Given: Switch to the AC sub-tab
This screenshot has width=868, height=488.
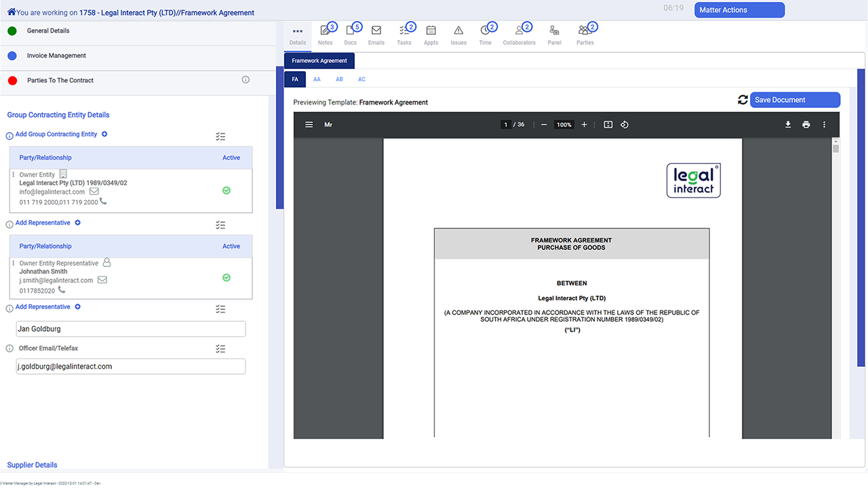Looking at the screenshot, I should (x=361, y=79).
